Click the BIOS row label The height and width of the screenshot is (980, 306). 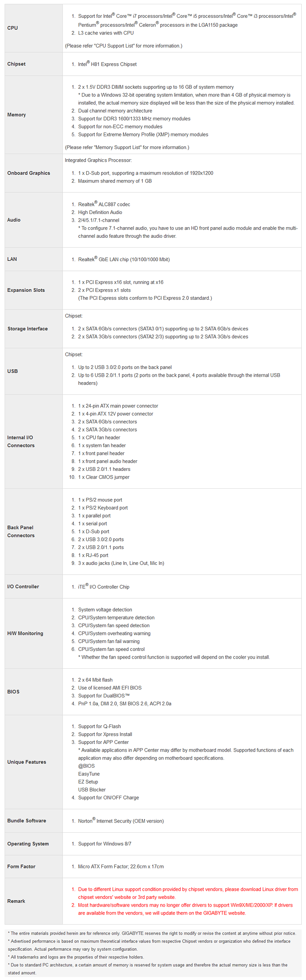click(x=14, y=692)
